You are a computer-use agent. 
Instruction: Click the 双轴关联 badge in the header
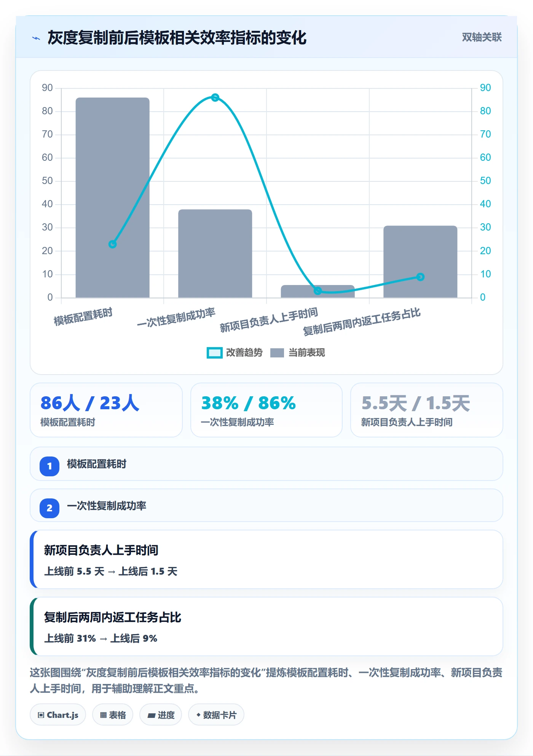[482, 37]
